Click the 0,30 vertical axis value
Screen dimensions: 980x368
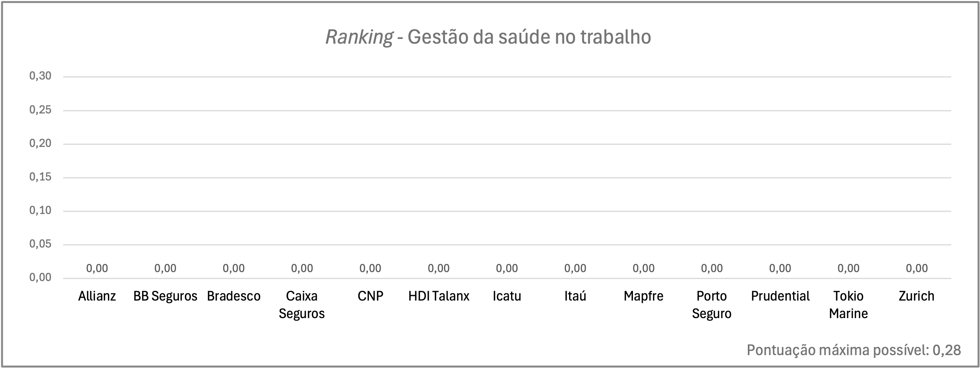coord(41,76)
